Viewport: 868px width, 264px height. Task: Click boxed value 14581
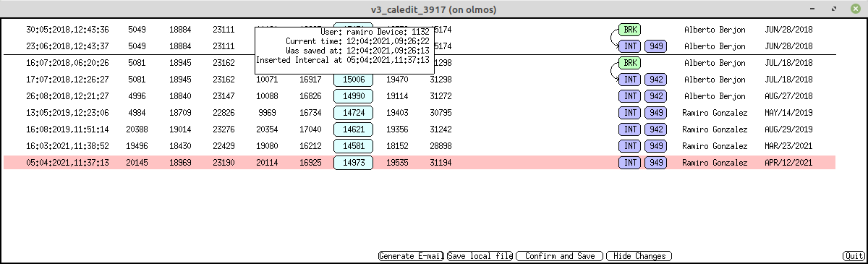pyautogui.click(x=353, y=146)
